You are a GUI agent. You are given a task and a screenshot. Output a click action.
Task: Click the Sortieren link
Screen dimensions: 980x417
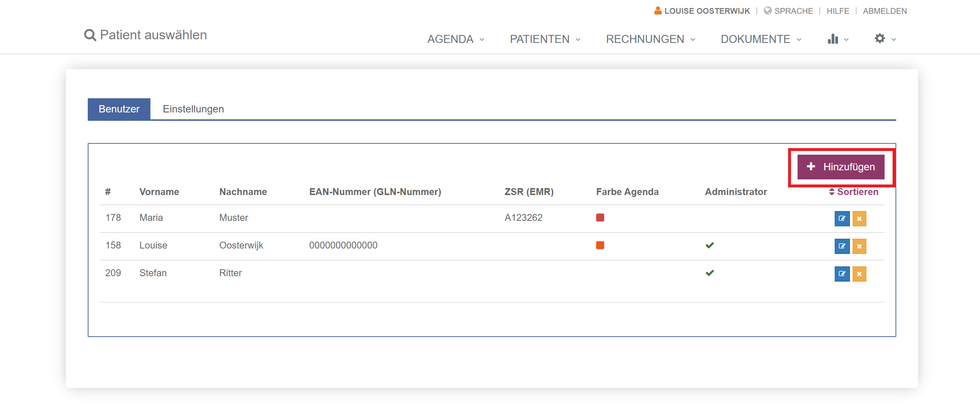point(858,192)
